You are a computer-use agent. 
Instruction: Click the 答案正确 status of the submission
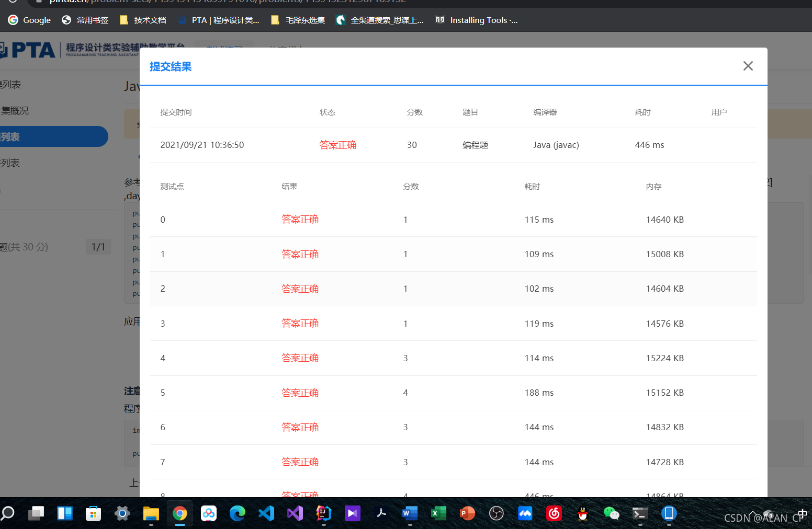tap(338, 145)
